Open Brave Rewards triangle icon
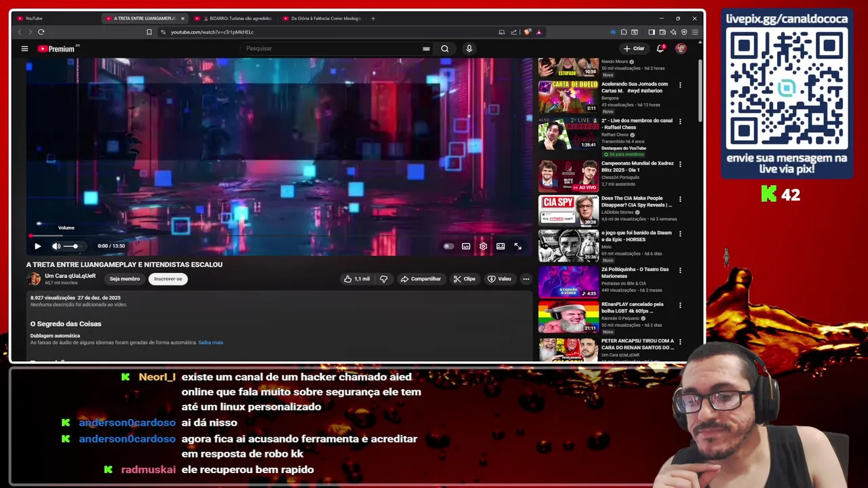 (539, 32)
